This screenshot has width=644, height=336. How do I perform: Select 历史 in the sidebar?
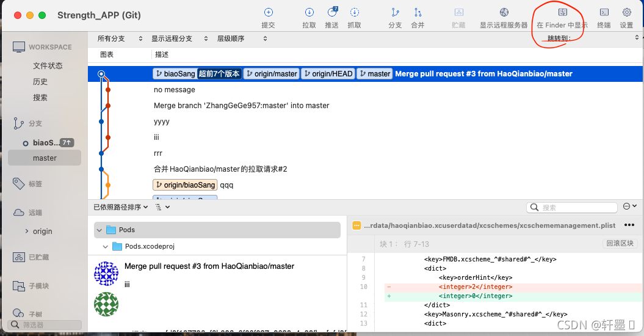point(40,82)
